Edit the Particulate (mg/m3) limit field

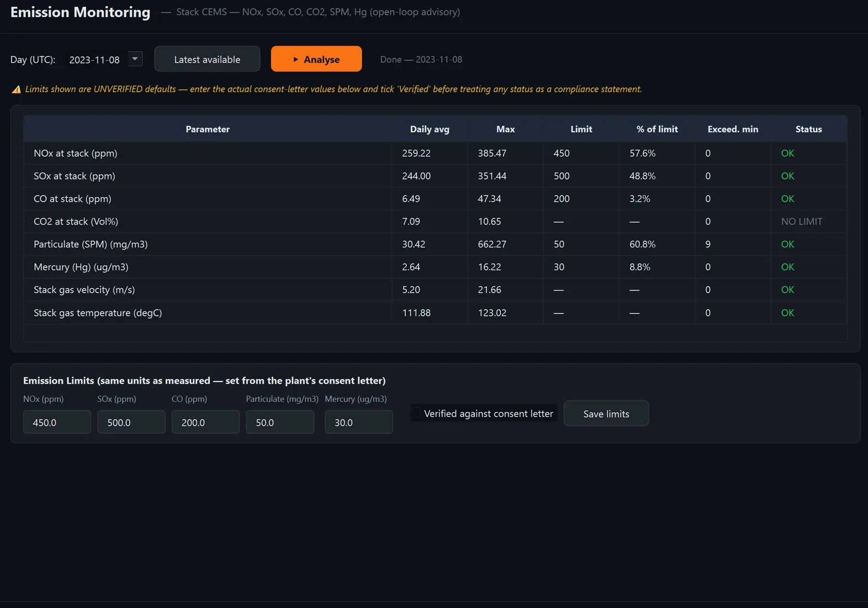coord(280,422)
